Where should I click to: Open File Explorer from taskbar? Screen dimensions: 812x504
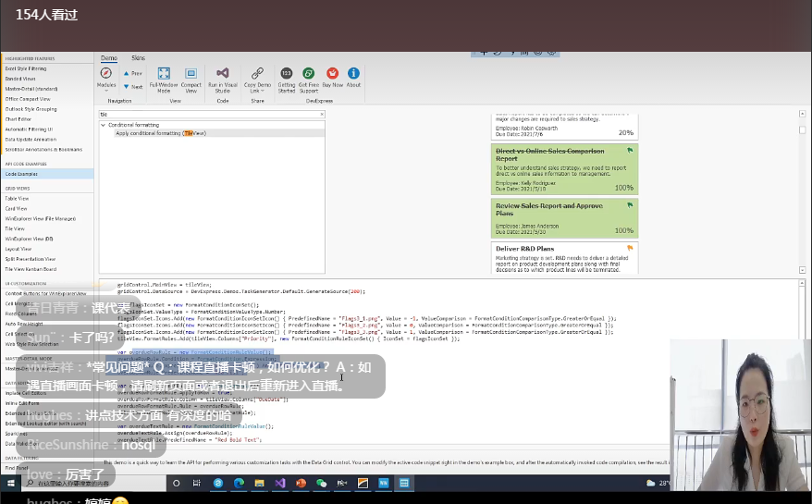(x=260, y=483)
